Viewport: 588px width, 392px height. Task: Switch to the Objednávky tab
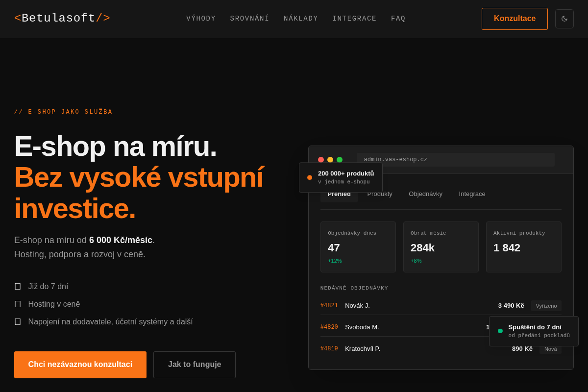click(426, 194)
